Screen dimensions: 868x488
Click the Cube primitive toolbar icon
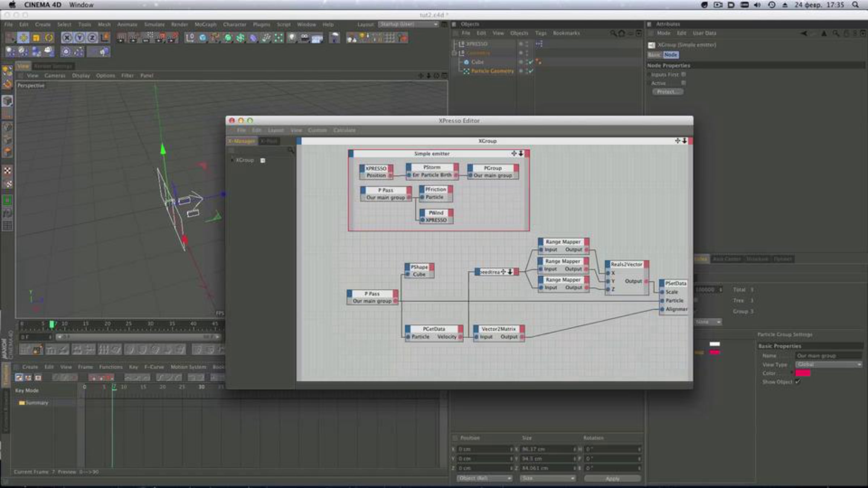pyautogui.click(x=203, y=38)
